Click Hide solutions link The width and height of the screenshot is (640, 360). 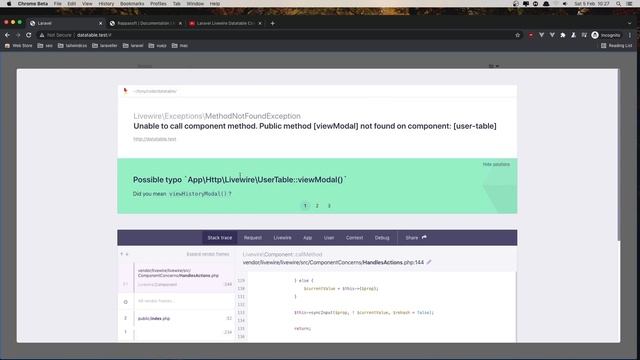(x=496, y=164)
